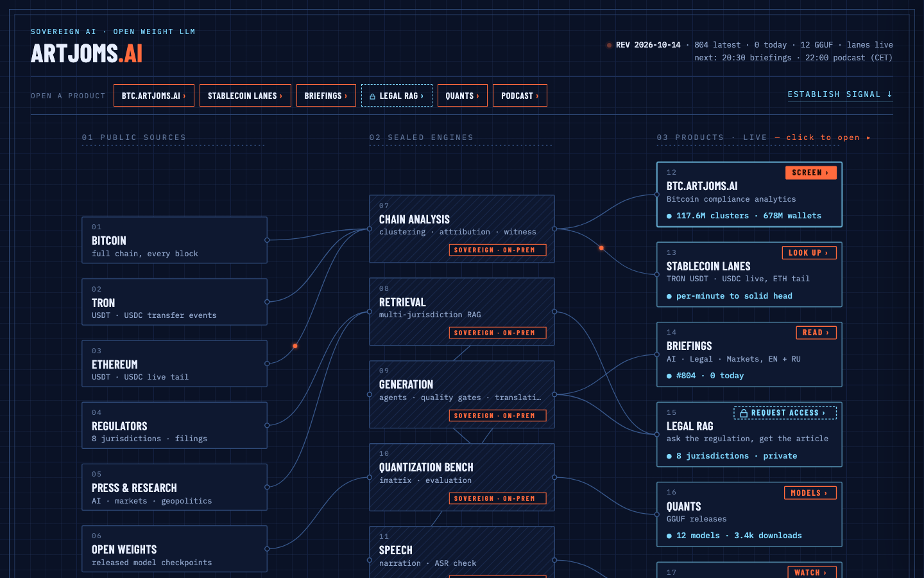Click 'SOVEREIGN AI · OPEN WEIGHT LLM' tagline

[x=113, y=31]
